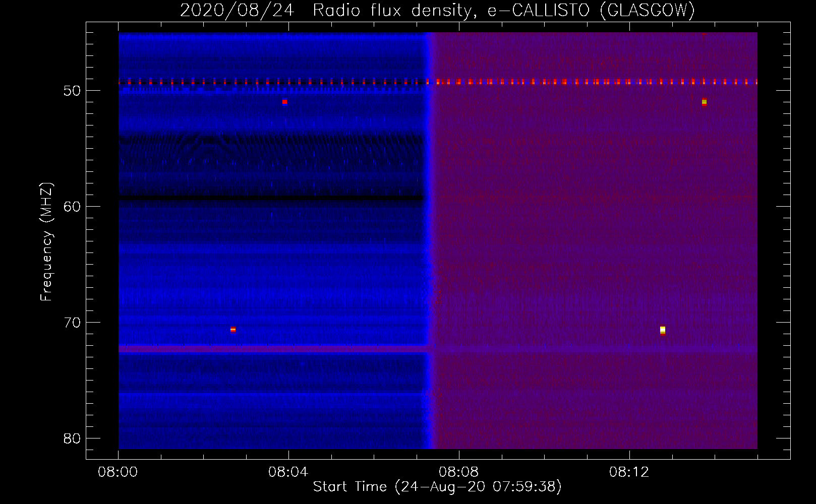Click the '08:08' time tick label
The height and width of the screenshot is (504, 816).
click(458, 472)
